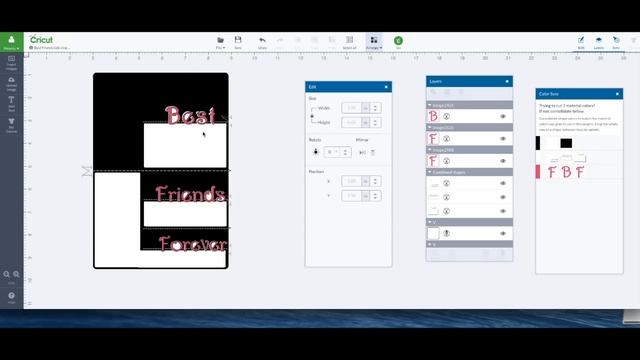Open the user account menu
The image size is (640, 360).
(x=11, y=42)
